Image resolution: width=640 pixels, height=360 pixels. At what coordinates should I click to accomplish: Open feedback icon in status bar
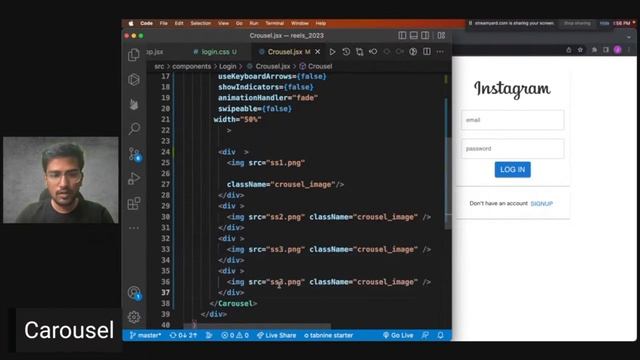(x=425, y=335)
